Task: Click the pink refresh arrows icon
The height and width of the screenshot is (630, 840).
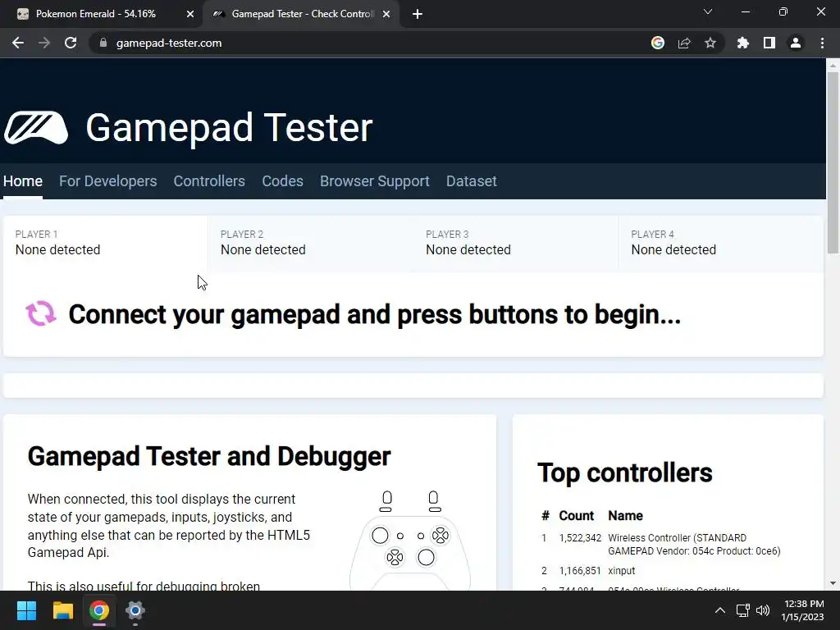Action: click(41, 313)
